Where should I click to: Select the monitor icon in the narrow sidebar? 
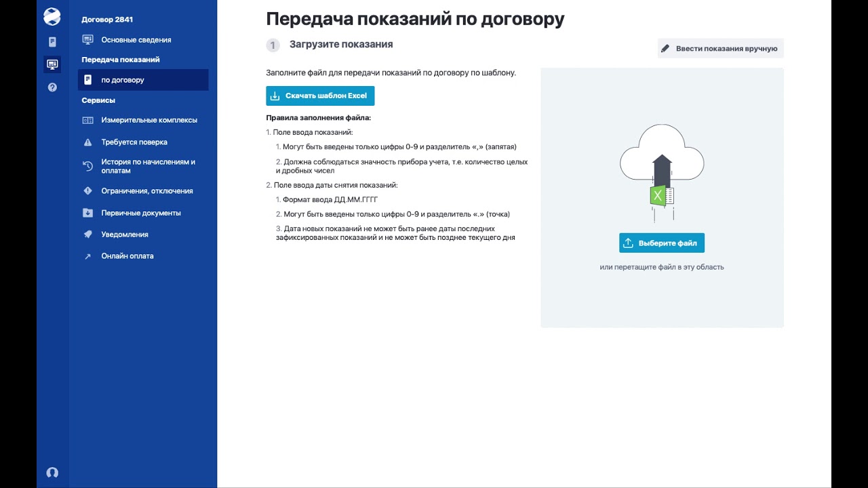tap(52, 64)
